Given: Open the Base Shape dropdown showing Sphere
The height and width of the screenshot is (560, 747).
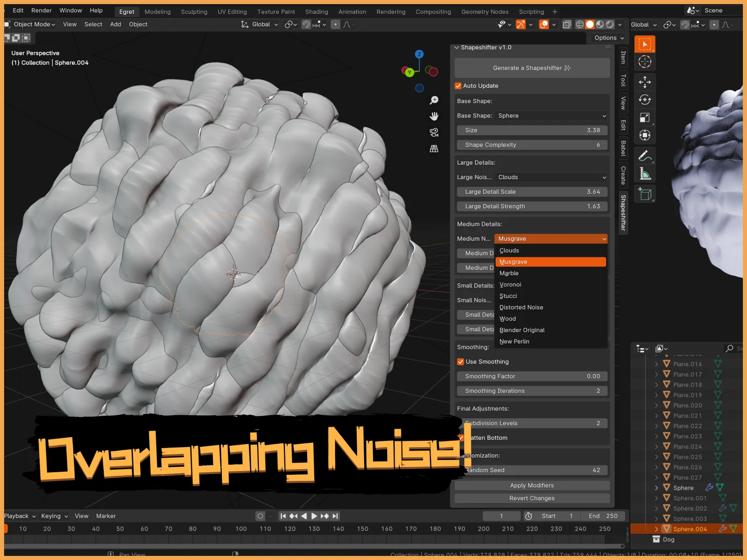Looking at the screenshot, I should pos(551,115).
